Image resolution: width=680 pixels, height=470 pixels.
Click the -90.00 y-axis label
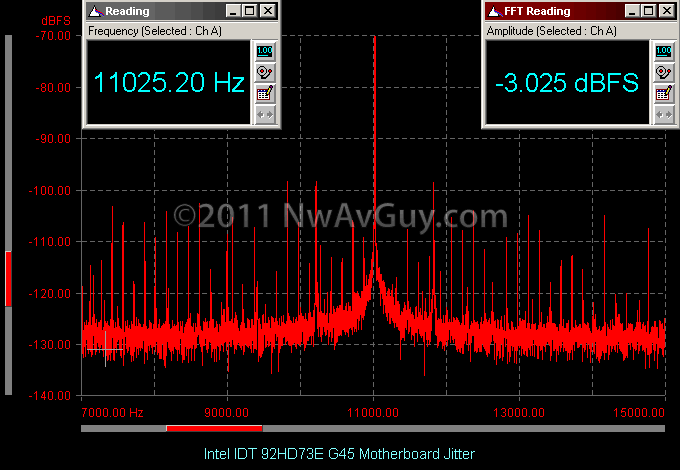pos(53,139)
